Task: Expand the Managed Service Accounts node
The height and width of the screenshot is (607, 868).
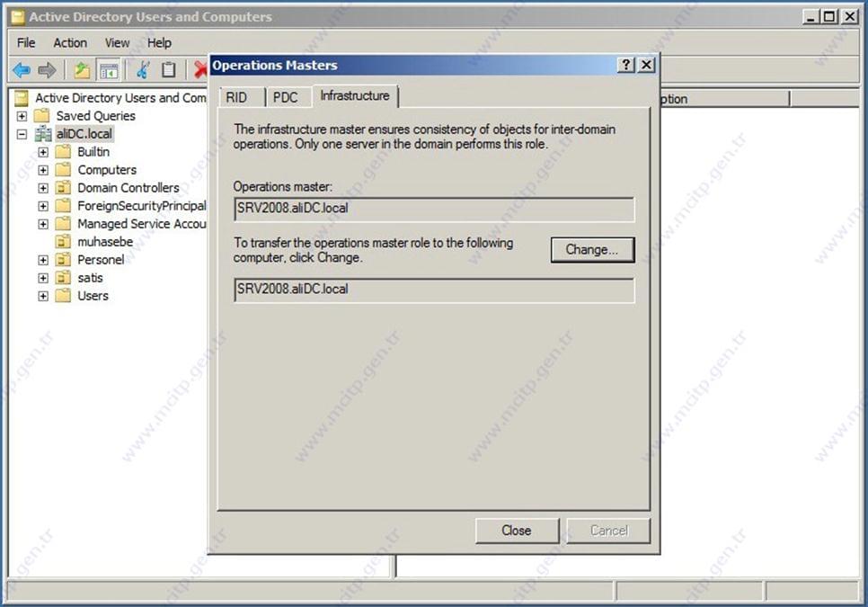Action: click(x=43, y=224)
